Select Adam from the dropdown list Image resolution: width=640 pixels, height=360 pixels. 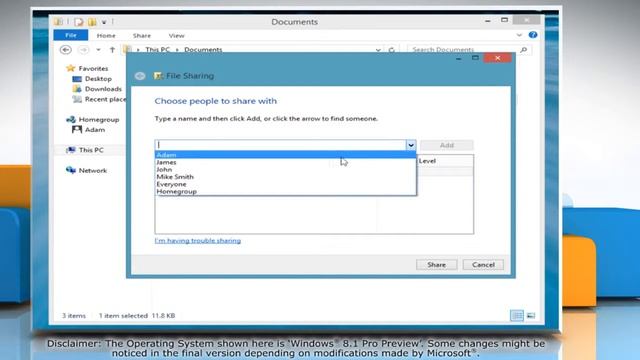click(285, 155)
